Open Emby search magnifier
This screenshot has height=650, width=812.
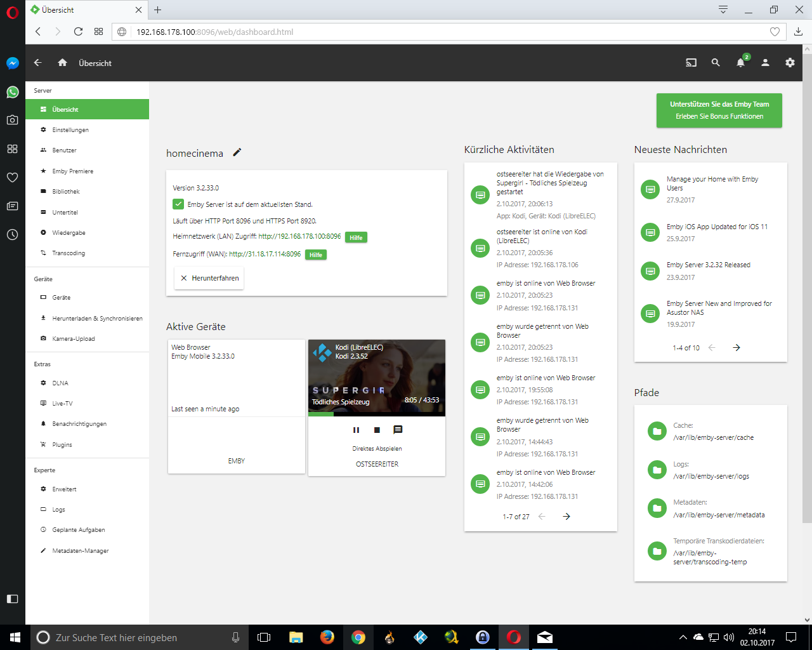tap(716, 63)
